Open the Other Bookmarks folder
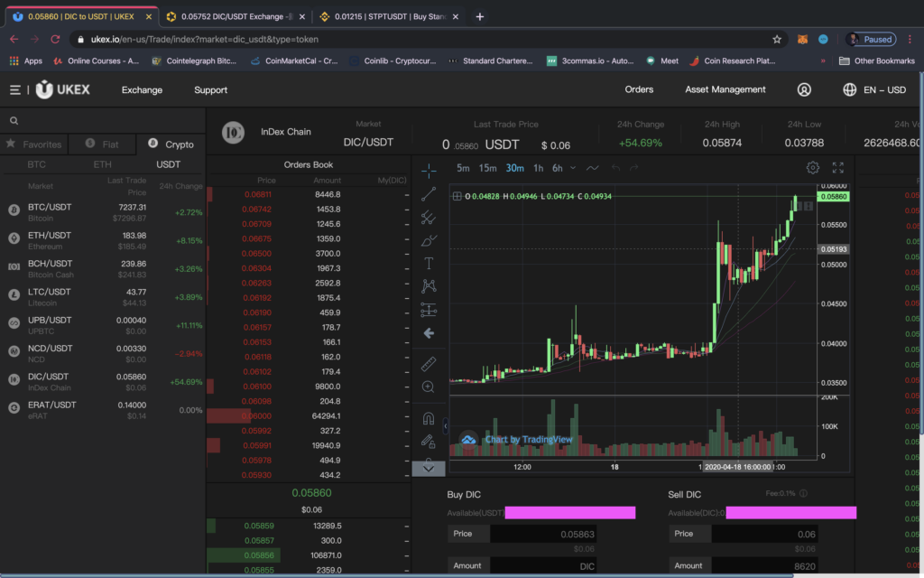924x578 pixels. point(877,61)
